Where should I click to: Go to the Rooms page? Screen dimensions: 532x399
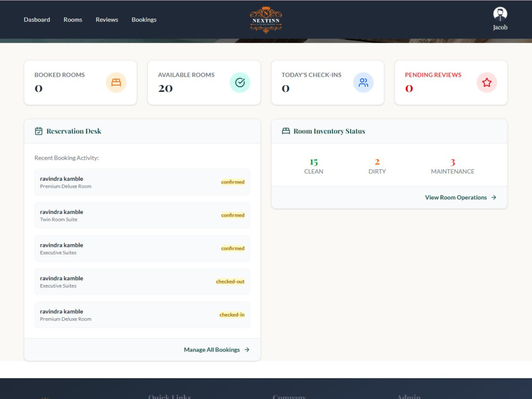pos(72,20)
